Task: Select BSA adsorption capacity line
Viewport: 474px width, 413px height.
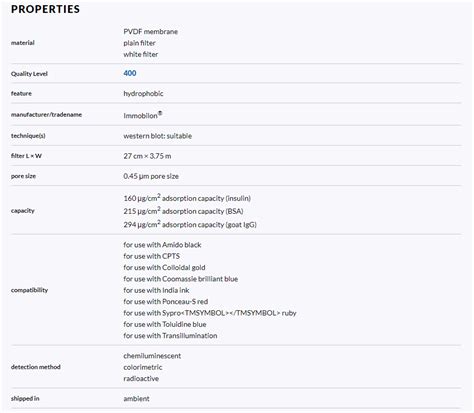Action: coord(183,211)
